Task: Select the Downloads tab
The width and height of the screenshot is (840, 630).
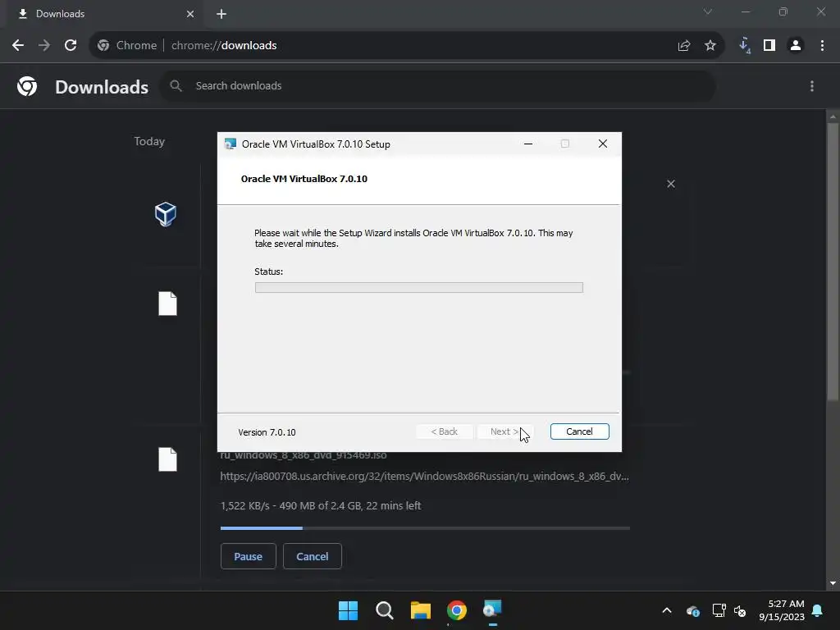Action: (104, 14)
